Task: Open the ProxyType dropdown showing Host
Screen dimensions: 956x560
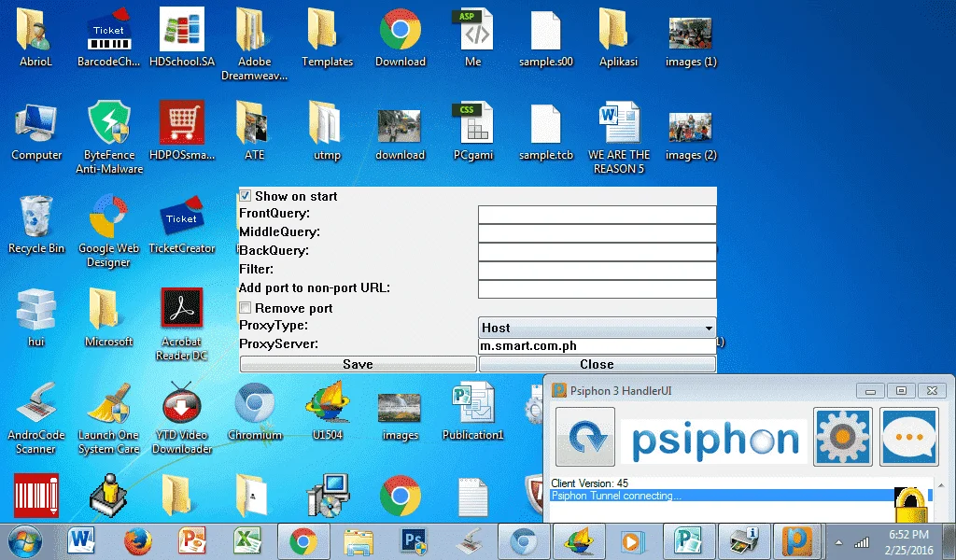Action: coord(597,328)
